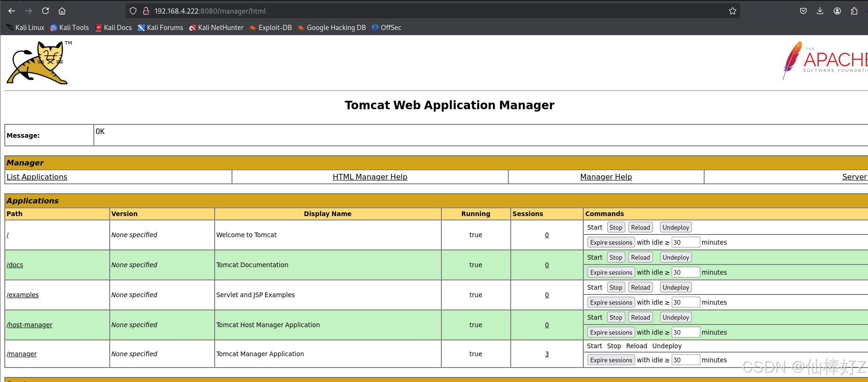
Task: Expire sessions for Tomcat Host Manager Application
Action: [611, 332]
